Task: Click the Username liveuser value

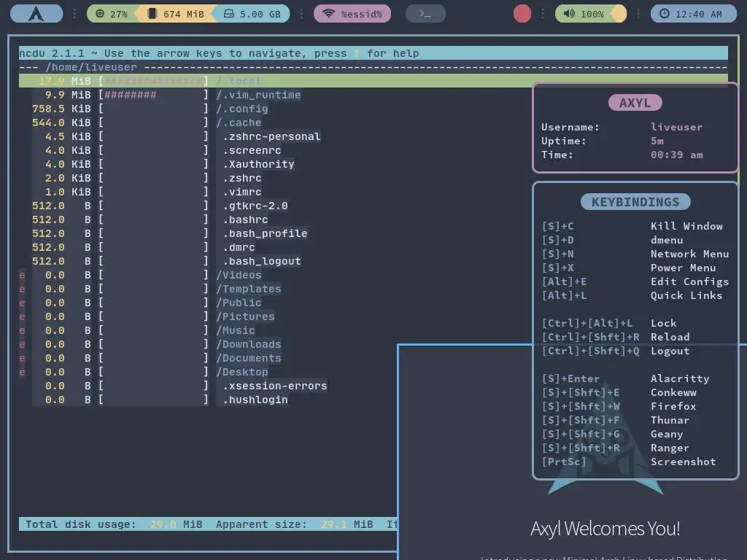Action: point(676,127)
